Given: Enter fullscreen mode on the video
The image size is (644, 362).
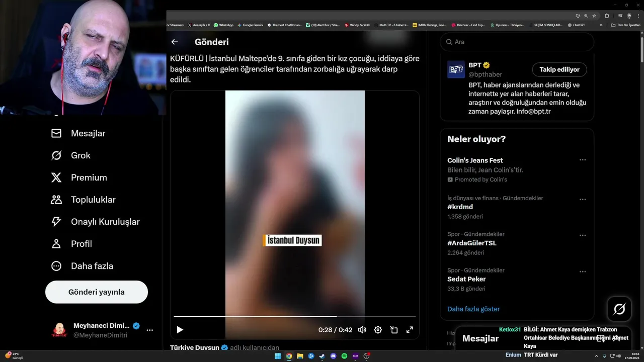Looking at the screenshot, I should (x=410, y=330).
